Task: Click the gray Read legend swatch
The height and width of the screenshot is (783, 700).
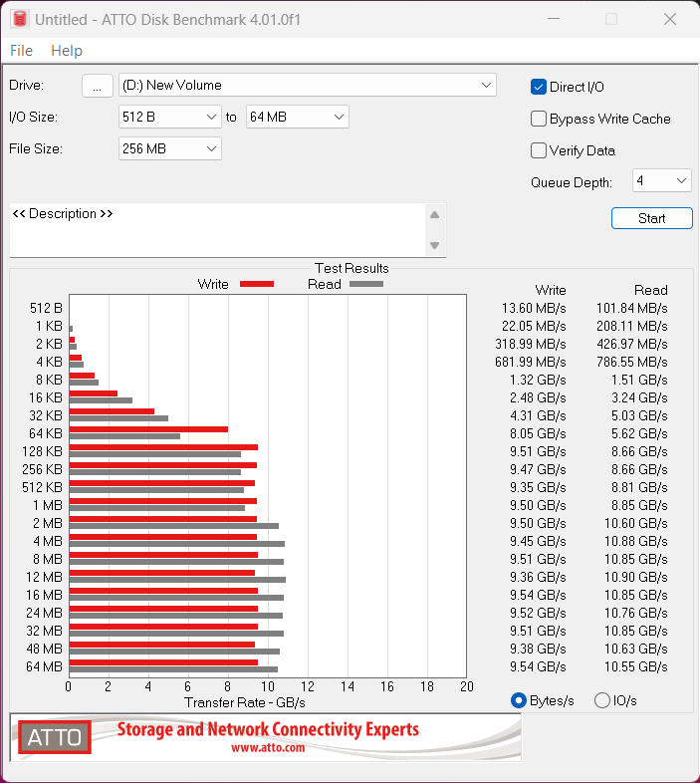Action: click(x=365, y=284)
